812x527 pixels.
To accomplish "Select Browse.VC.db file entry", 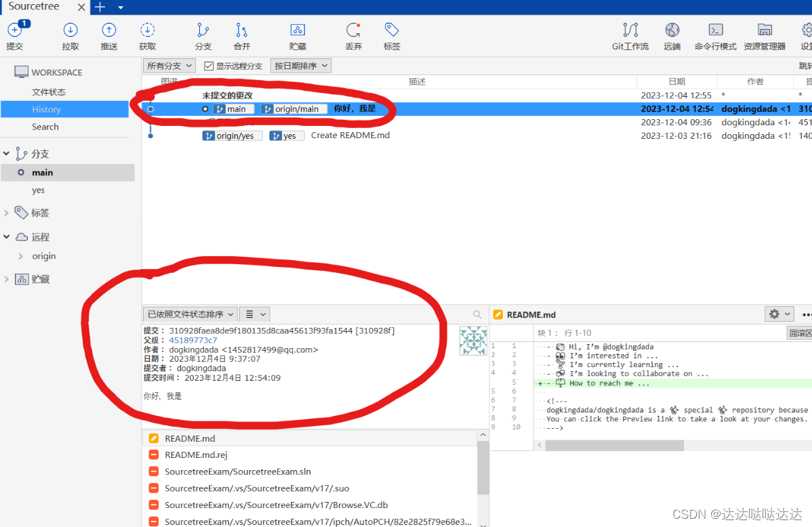I will pos(310,505).
